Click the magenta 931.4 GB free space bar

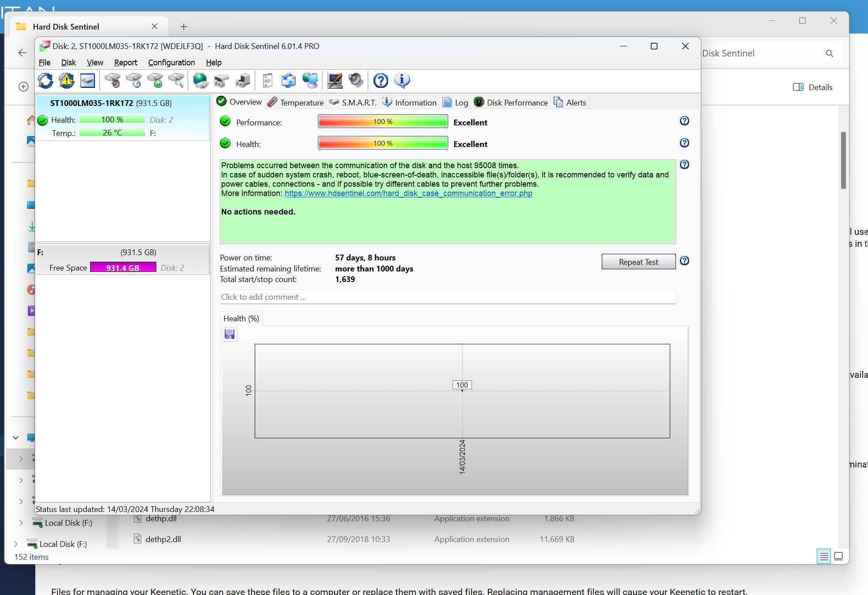(x=123, y=268)
